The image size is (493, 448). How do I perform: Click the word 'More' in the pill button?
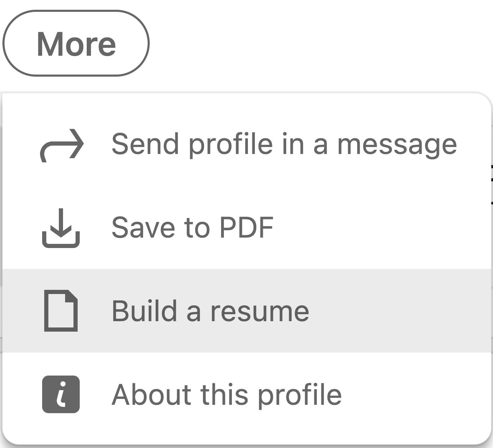tap(76, 44)
